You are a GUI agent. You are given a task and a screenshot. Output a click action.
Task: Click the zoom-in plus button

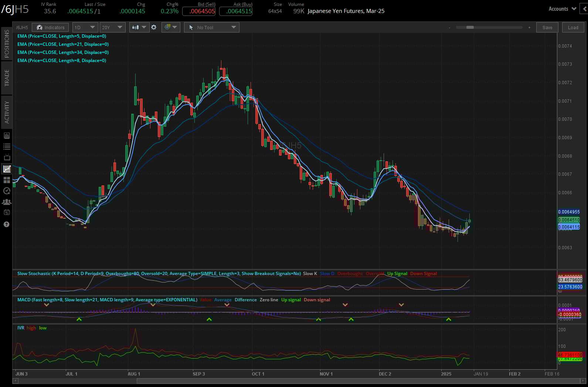click(x=529, y=28)
